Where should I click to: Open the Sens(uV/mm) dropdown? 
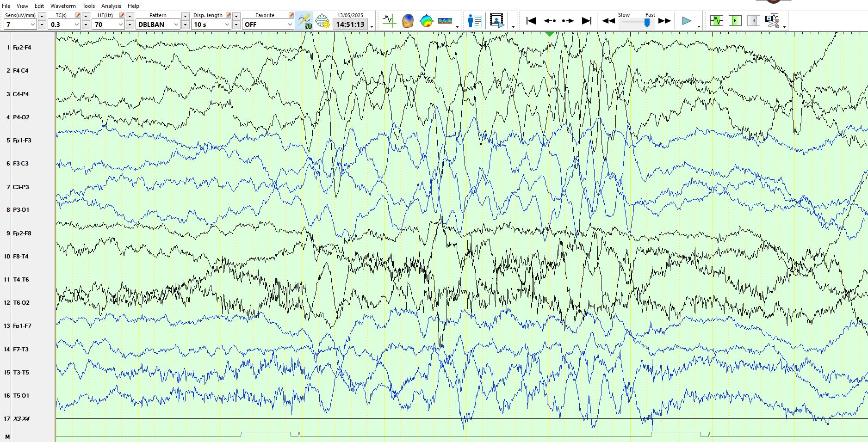[x=20, y=25]
